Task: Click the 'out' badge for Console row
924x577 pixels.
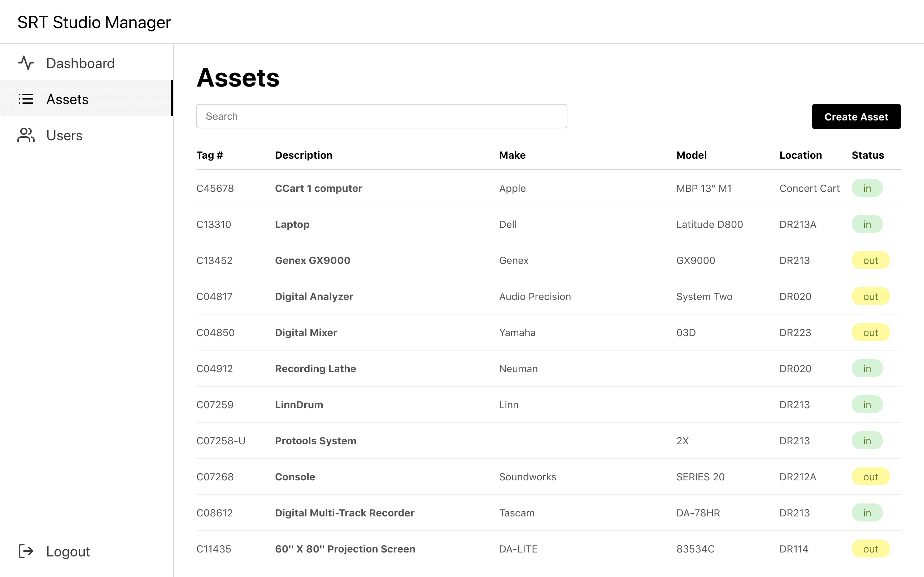Action: click(x=870, y=477)
